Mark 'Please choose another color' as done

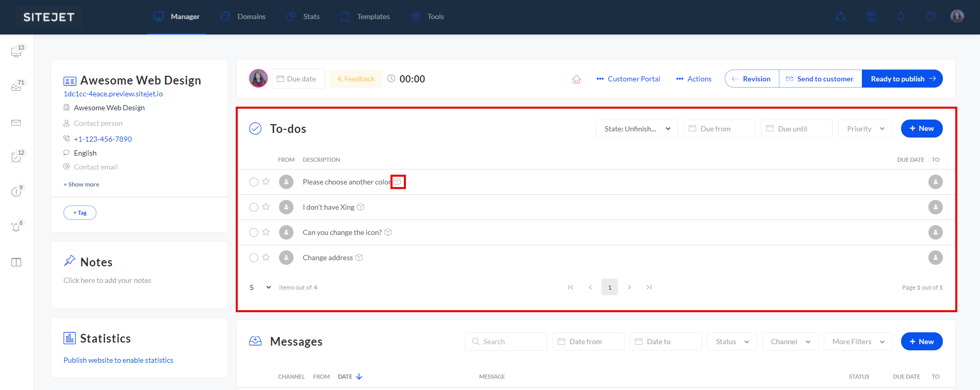pyautogui.click(x=253, y=182)
